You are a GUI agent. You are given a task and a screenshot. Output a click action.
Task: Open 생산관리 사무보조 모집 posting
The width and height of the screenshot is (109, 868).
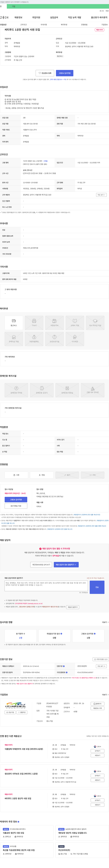[21, 774]
